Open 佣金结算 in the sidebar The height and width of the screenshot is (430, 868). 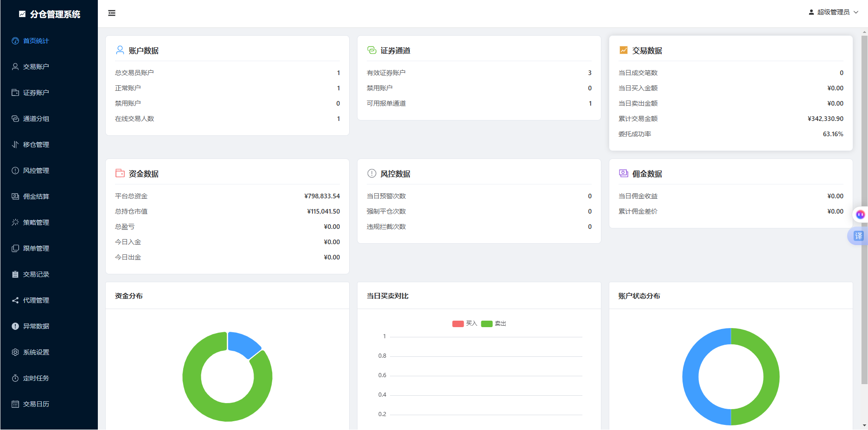(x=49, y=196)
